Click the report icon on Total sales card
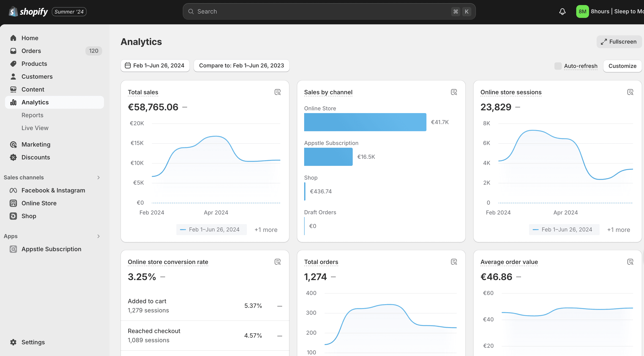This screenshot has height=356, width=644. click(278, 92)
